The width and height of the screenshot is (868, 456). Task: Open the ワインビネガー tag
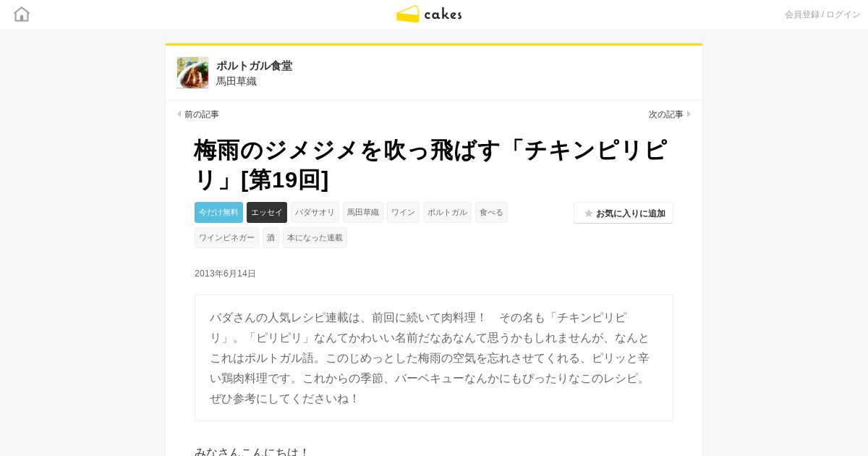pos(226,237)
